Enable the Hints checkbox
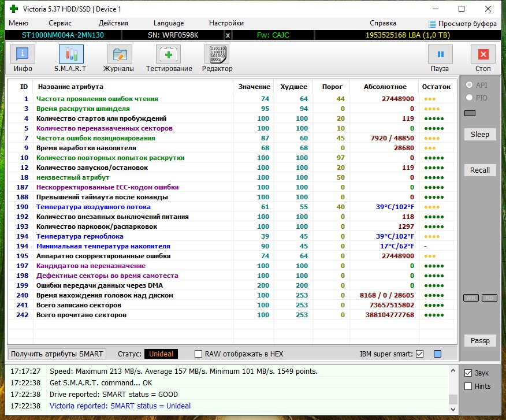Viewport: 506px width, 420px height. (x=468, y=386)
